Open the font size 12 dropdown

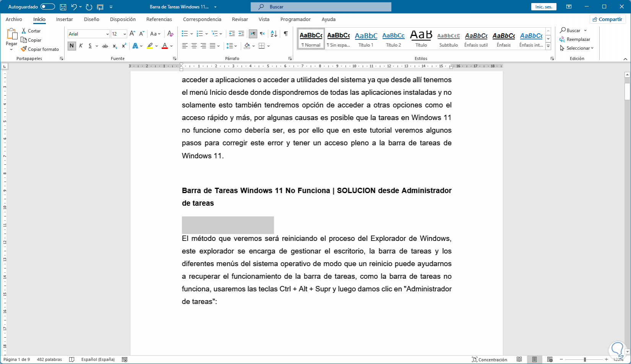[x=125, y=34]
